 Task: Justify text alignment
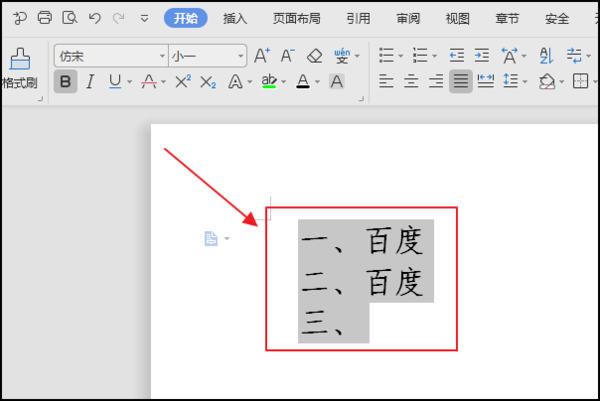pyautogui.click(x=461, y=82)
